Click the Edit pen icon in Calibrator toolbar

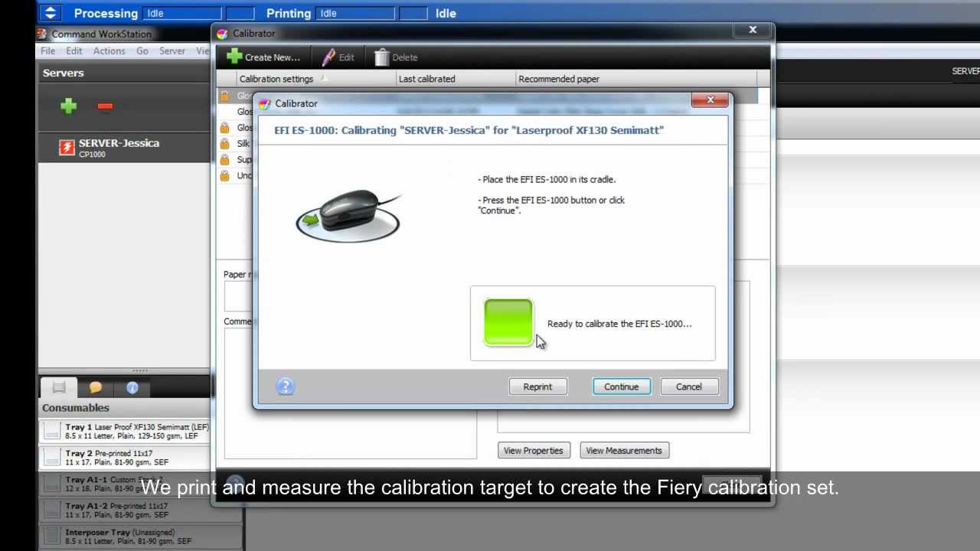pos(328,57)
